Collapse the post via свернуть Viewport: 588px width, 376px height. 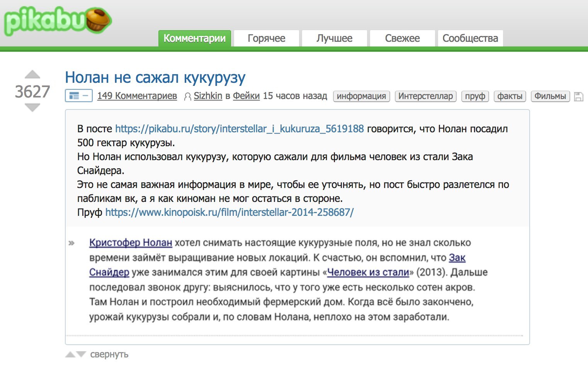click(x=109, y=354)
